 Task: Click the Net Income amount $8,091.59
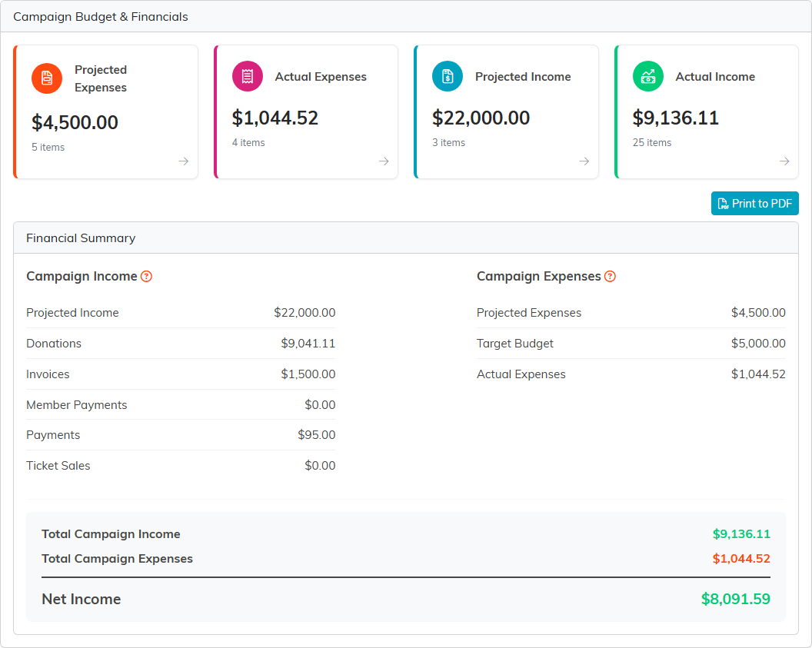(735, 600)
